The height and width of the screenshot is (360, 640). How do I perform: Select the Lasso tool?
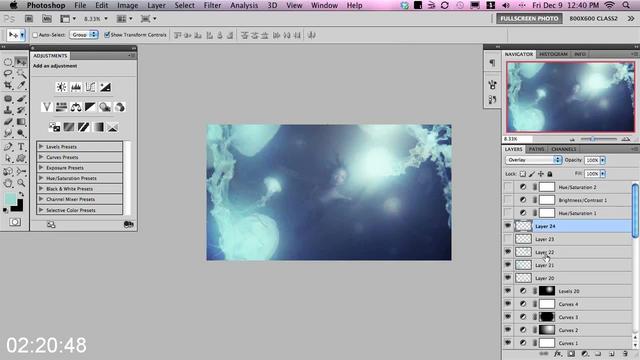(x=8, y=74)
